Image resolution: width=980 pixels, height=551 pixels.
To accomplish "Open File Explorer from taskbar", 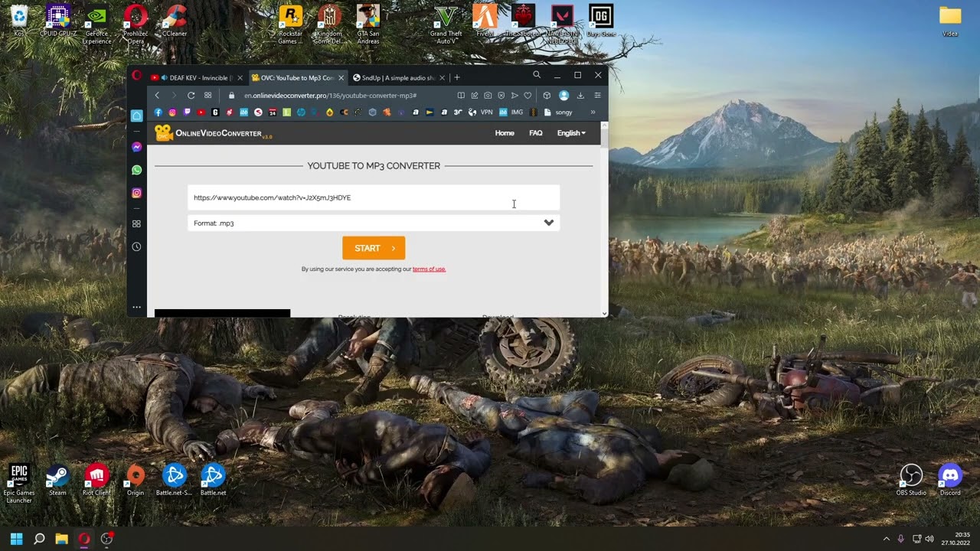I will click(x=61, y=539).
